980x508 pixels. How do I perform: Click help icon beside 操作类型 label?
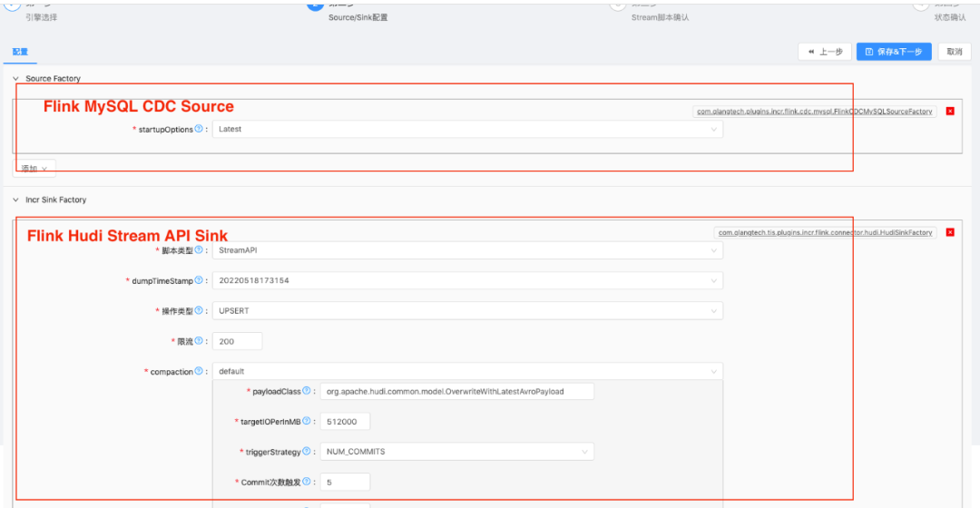click(199, 310)
